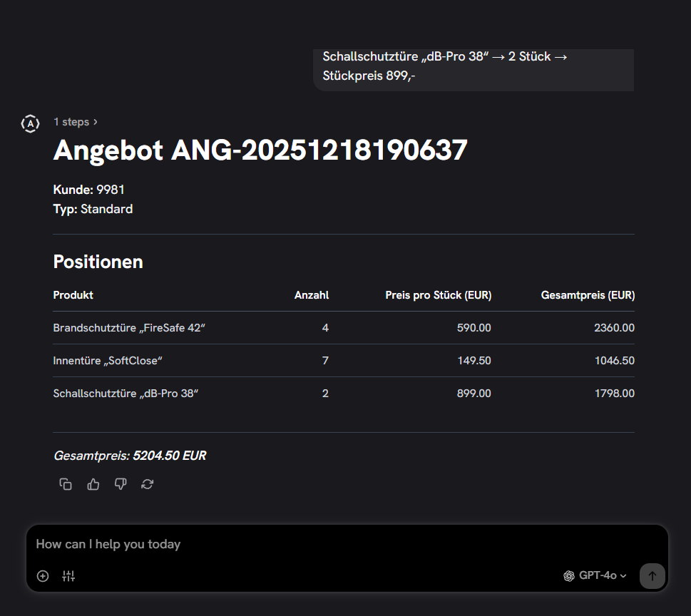Click the 1798.00 total price cell

tap(614, 394)
